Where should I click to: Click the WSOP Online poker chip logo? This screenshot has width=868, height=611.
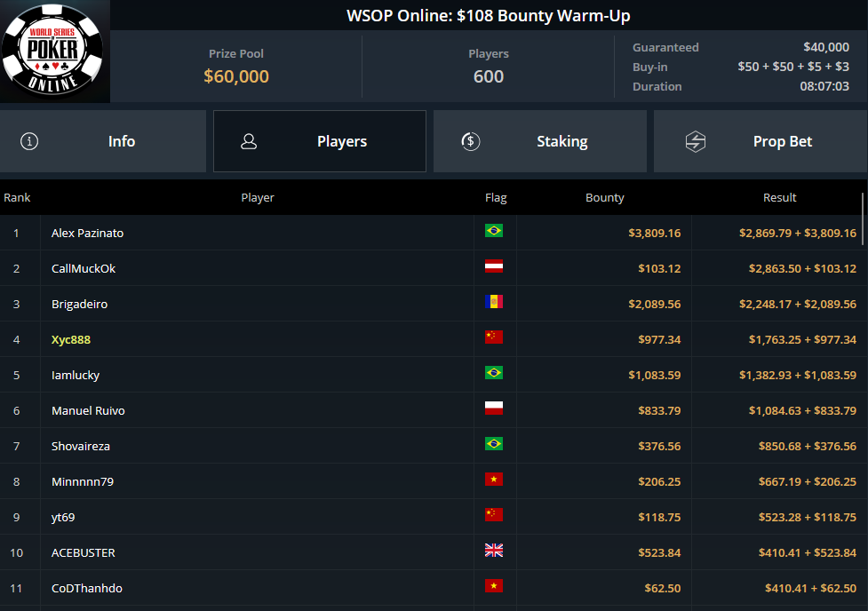53,50
